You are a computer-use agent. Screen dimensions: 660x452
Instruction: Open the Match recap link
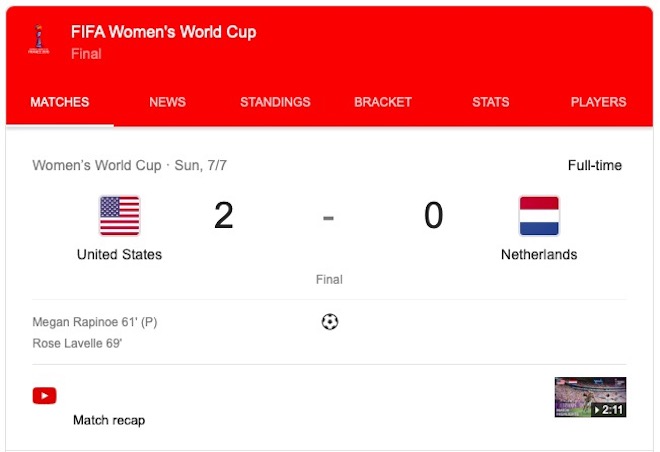[109, 420]
